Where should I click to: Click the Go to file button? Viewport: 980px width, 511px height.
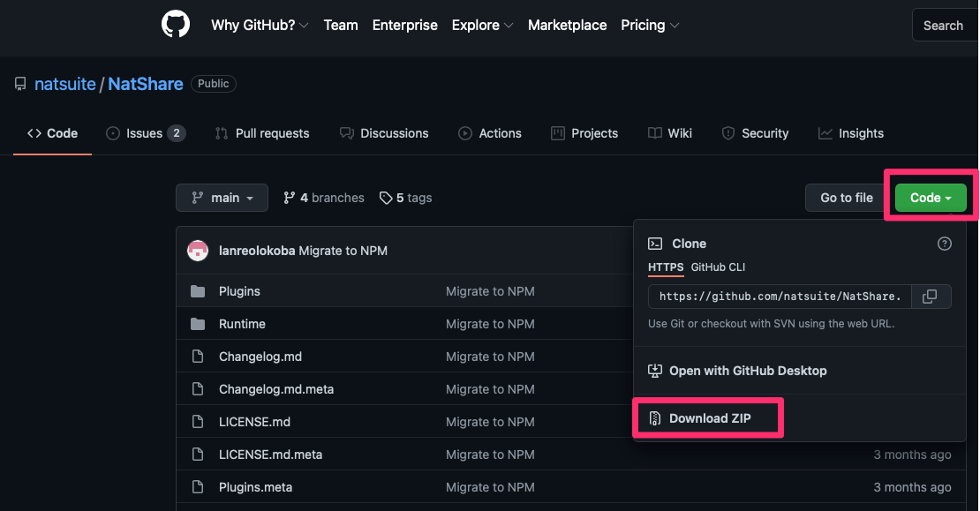[x=847, y=198]
